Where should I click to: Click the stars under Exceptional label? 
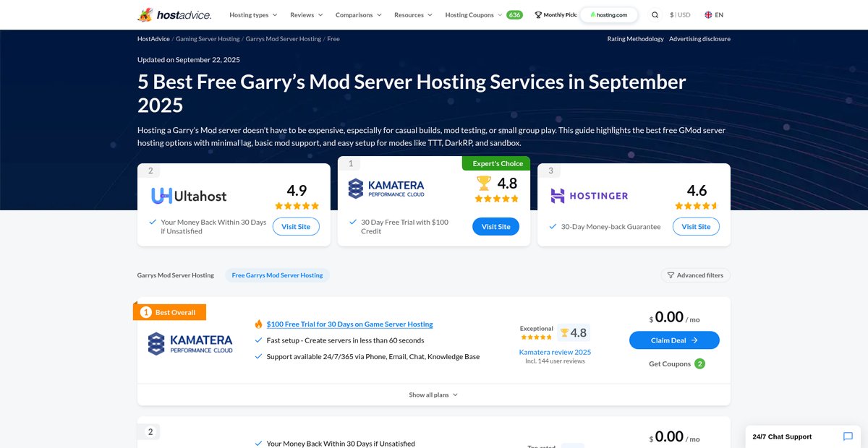[537, 337]
